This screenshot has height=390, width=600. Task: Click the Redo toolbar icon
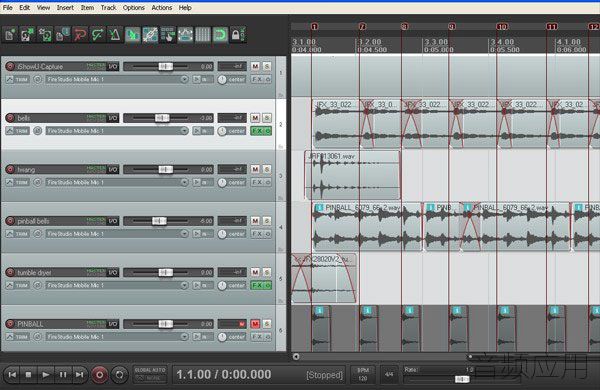click(x=97, y=35)
